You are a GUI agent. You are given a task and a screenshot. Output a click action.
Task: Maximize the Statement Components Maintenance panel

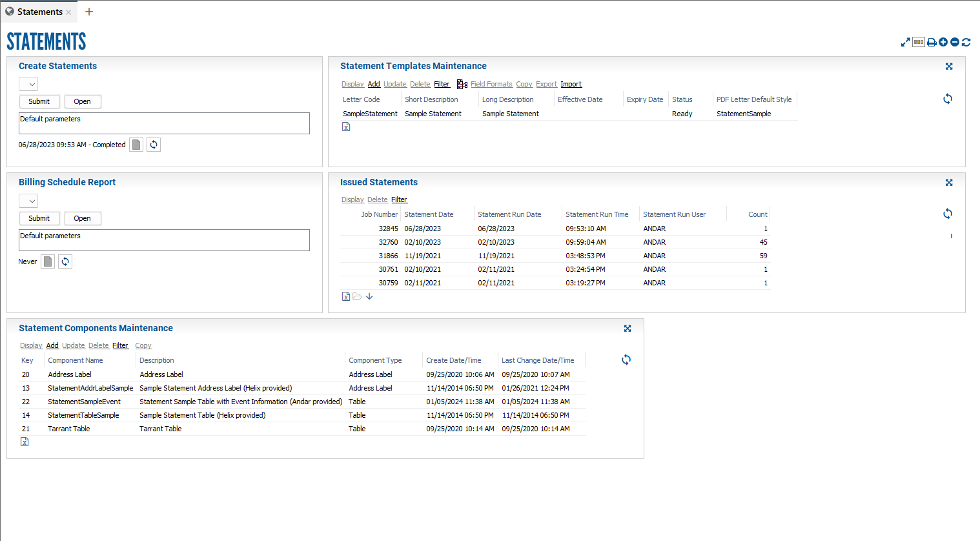pyautogui.click(x=628, y=328)
